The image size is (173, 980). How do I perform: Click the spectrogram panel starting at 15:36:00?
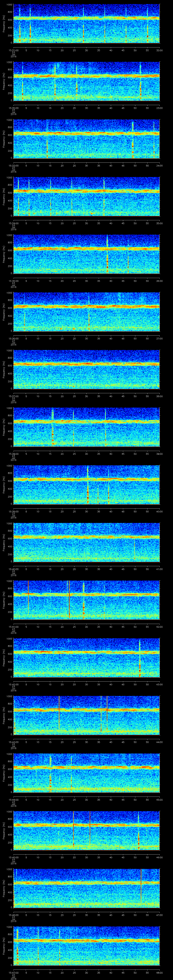pyautogui.click(x=86, y=312)
